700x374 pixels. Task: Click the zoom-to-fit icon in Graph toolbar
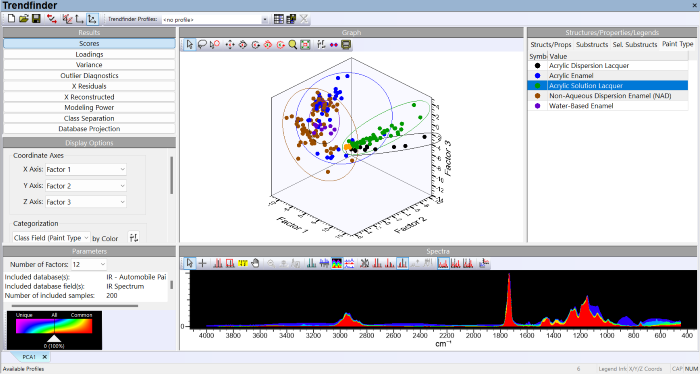pyautogui.click(x=305, y=45)
